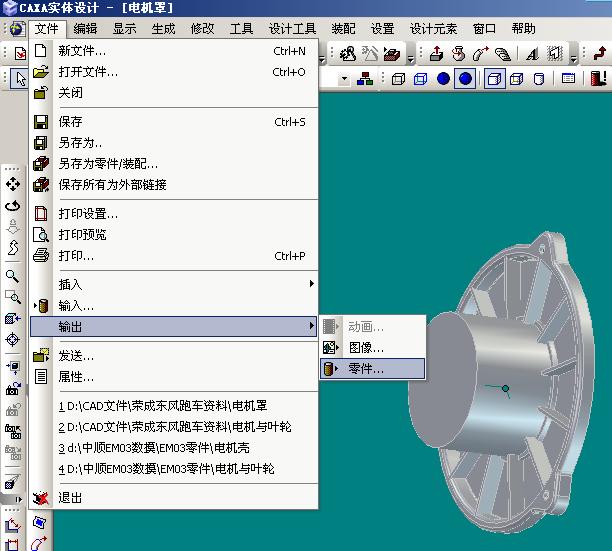The image size is (612, 551).
Task: Click the red curved arrow icon top right
Action: tap(600, 53)
